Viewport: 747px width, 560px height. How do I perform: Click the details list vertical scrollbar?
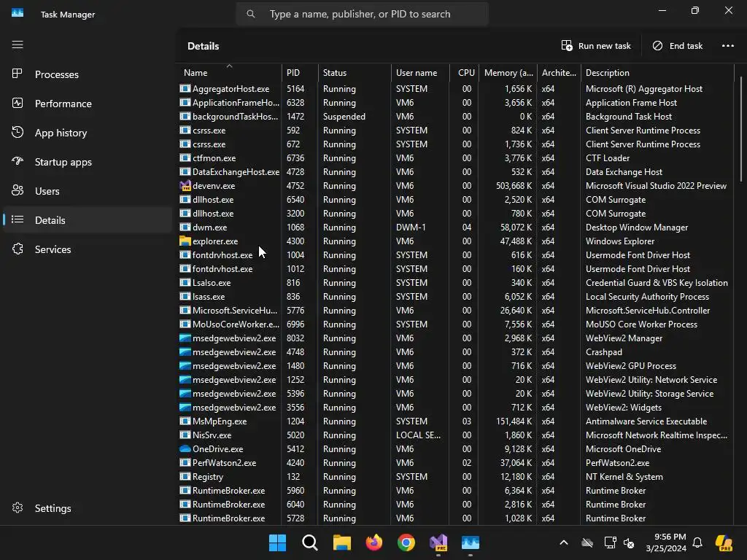click(741, 128)
